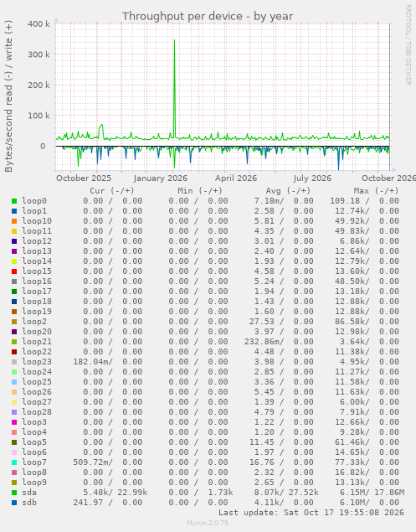The image size is (416, 532).
Task: Click the loop3 magenta legend swatch
Action: click(x=14, y=422)
